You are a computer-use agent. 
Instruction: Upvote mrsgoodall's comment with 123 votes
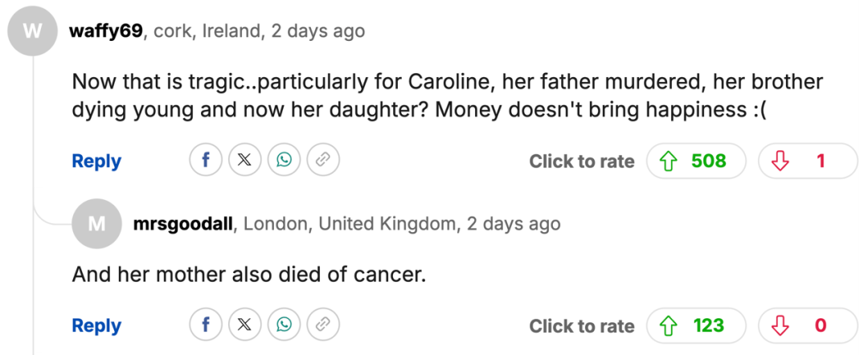coord(696,325)
